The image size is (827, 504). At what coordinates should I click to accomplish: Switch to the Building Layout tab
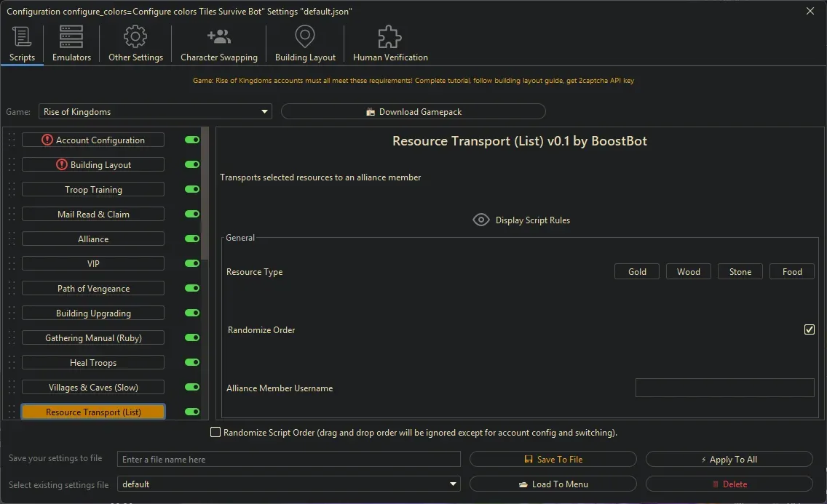point(304,44)
